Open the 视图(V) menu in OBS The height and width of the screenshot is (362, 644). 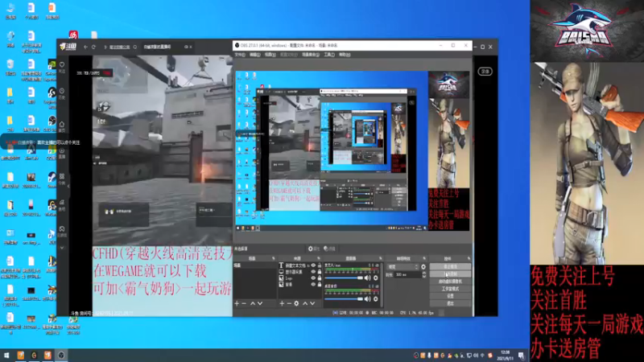pyautogui.click(x=270, y=54)
